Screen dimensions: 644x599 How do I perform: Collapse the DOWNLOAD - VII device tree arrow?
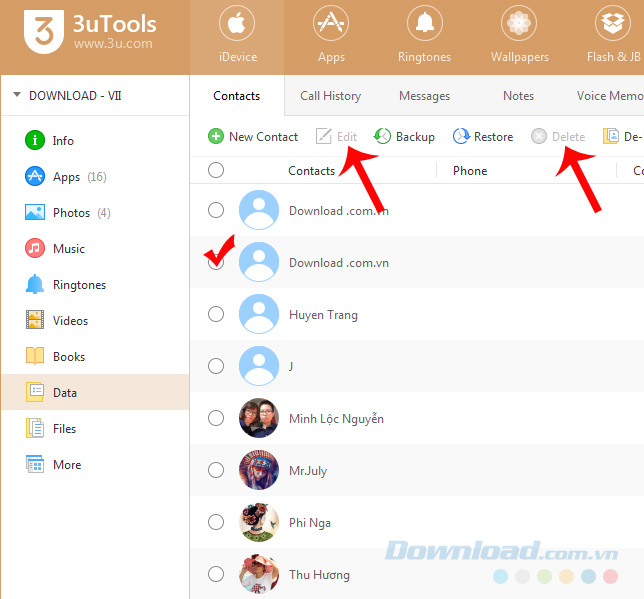pyautogui.click(x=17, y=95)
